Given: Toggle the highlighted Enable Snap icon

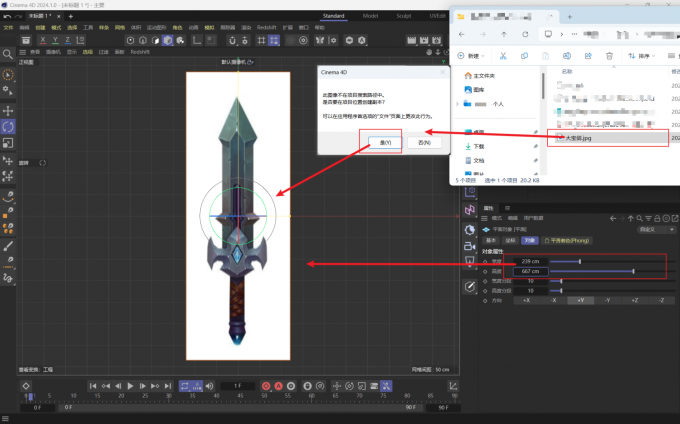Looking at the screenshot, I should 274,40.
